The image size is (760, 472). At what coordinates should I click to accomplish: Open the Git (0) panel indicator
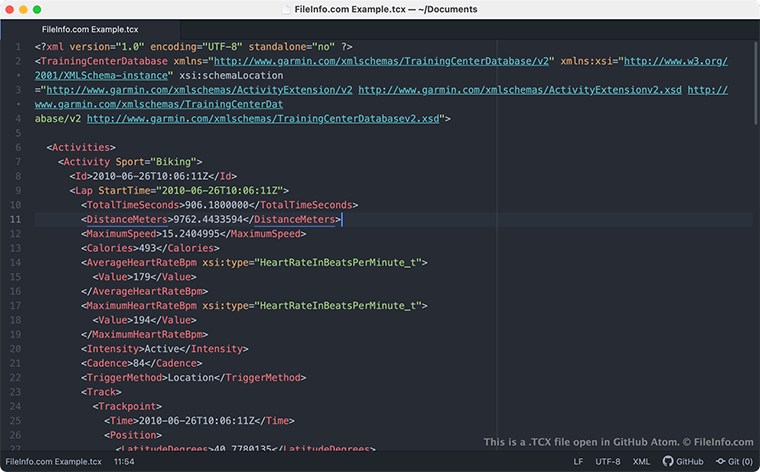tap(734, 462)
